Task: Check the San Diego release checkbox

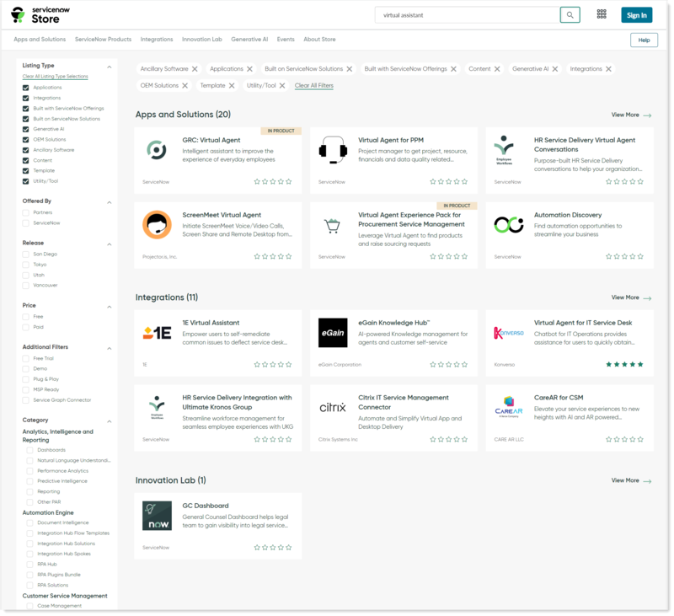Action: click(26, 254)
